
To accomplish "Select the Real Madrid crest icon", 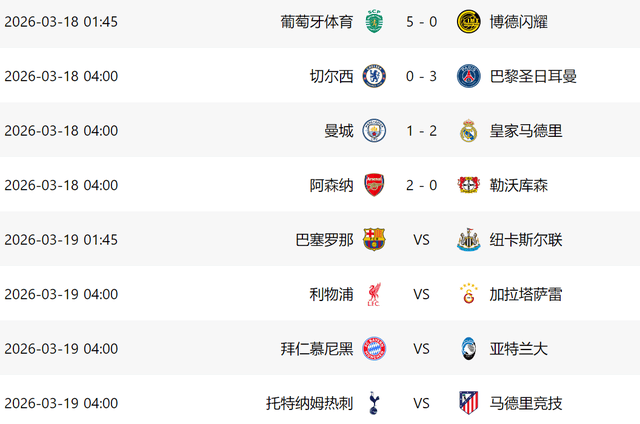I will click(468, 131).
